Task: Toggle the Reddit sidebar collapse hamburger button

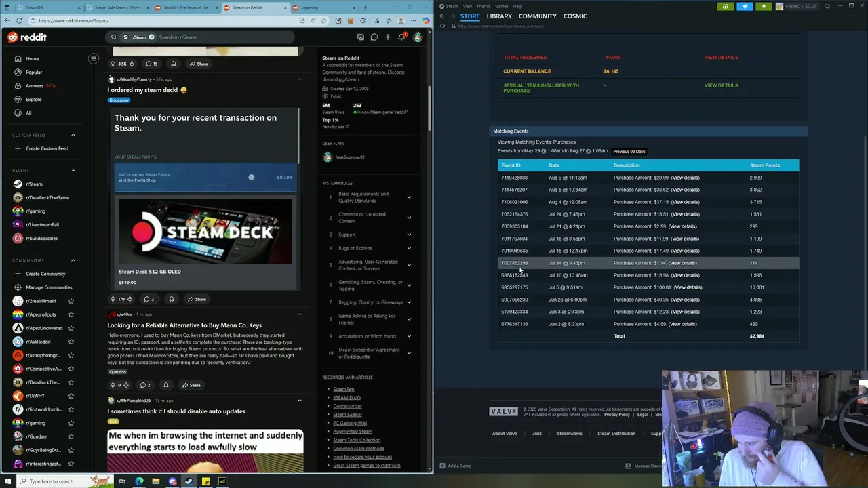Action: [94, 58]
